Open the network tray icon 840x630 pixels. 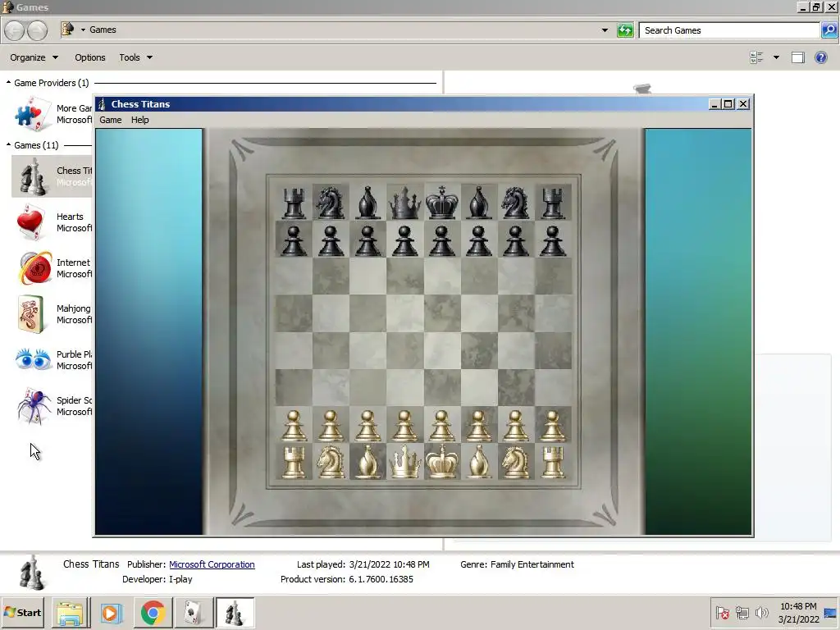pos(742,612)
